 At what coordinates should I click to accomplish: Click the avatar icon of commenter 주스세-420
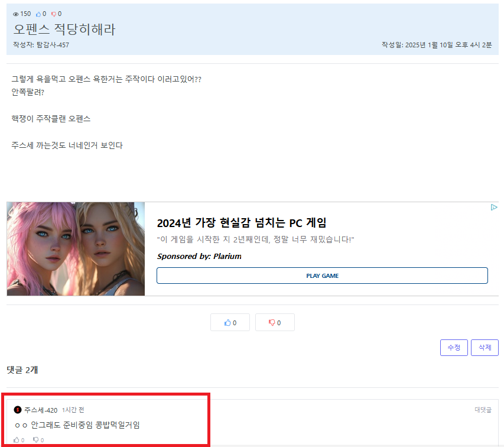tap(18, 410)
